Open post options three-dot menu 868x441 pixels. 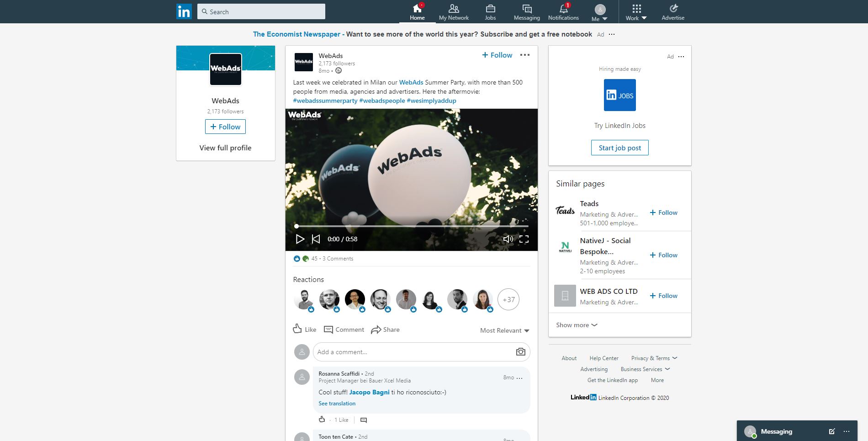(525, 55)
